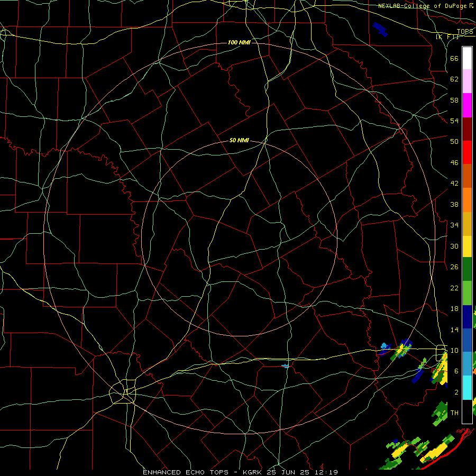The height and width of the screenshot is (476, 476).
Task: Click the light blue legend swatch
Action: 467,364
